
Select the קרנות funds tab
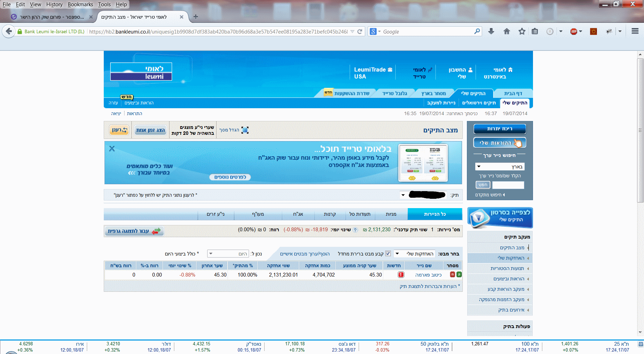pyautogui.click(x=330, y=214)
